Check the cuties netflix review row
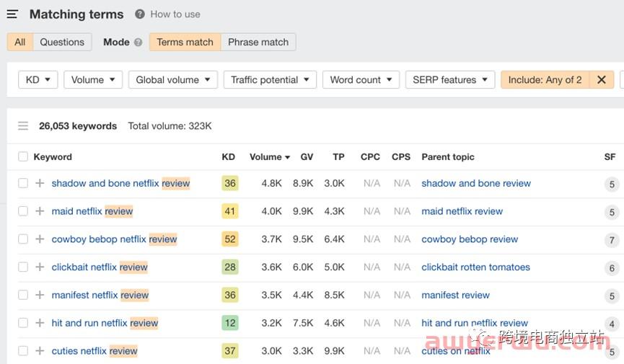The height and width of the screenshot is (364, 624). coord(23,350)
